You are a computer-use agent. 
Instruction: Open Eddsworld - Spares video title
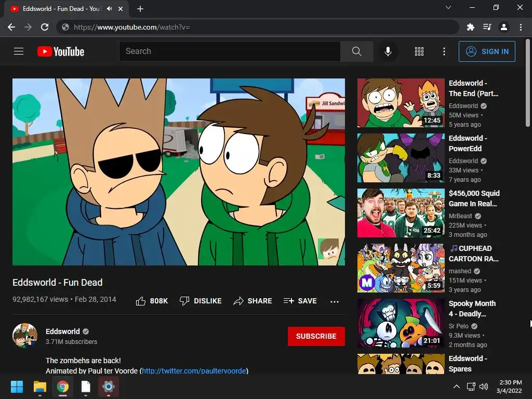468,364
